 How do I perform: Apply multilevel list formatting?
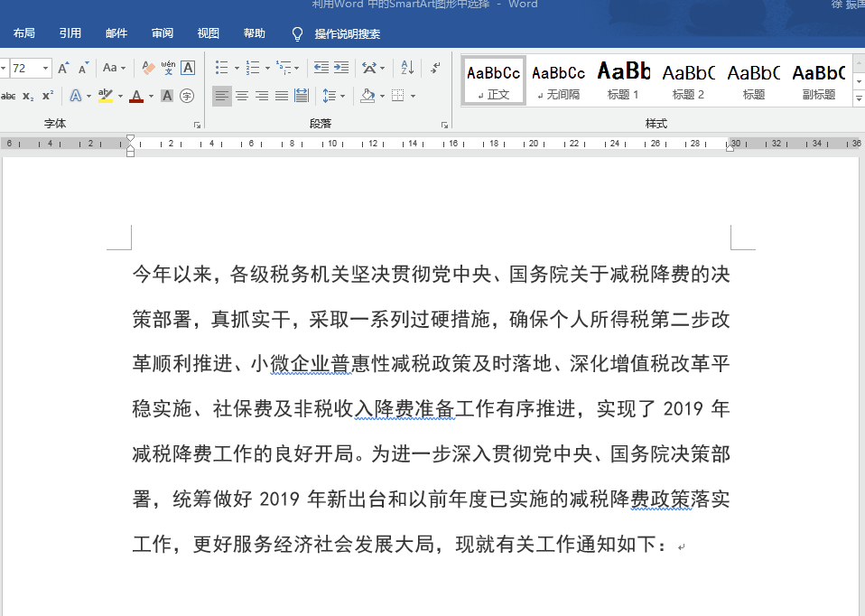(284, 68)
